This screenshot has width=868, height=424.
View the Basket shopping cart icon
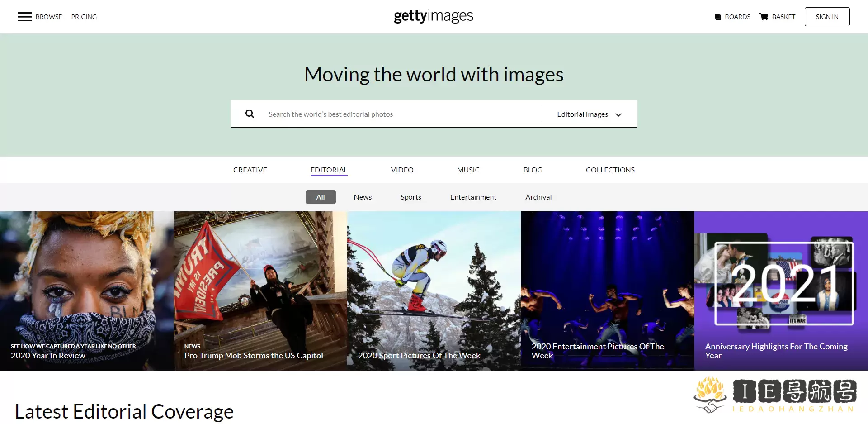point(764,17)
